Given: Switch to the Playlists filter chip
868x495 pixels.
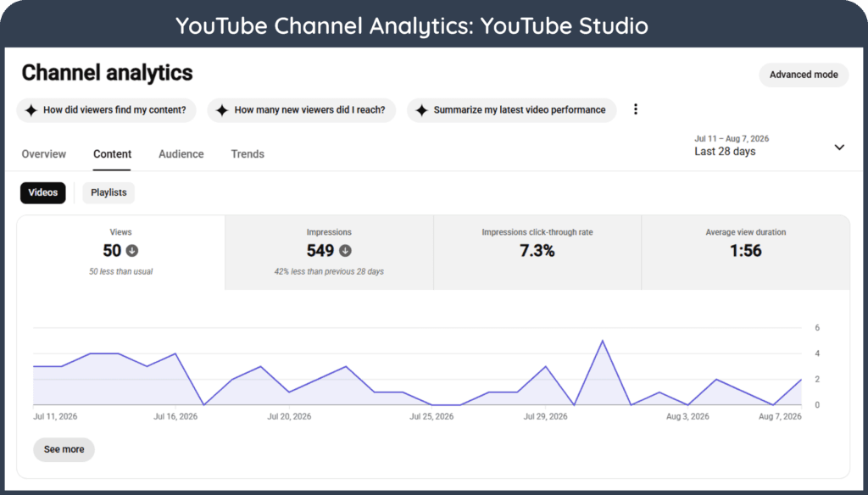Looking at the screenshot, I should tap(108, 192).
